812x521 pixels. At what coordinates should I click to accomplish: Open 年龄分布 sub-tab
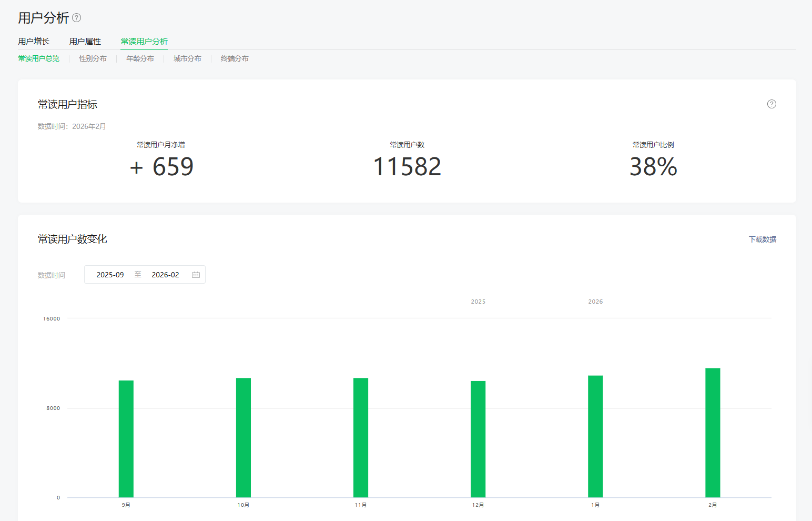[140, 59]
